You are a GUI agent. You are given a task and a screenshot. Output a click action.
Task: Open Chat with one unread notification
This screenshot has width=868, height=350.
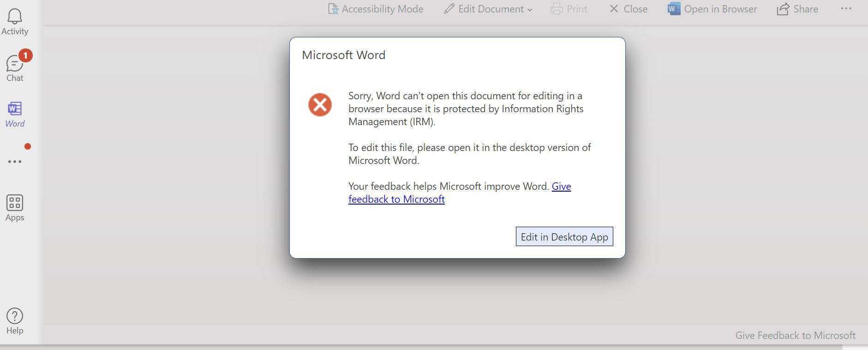pyautogui.click(x=15, y=68)
